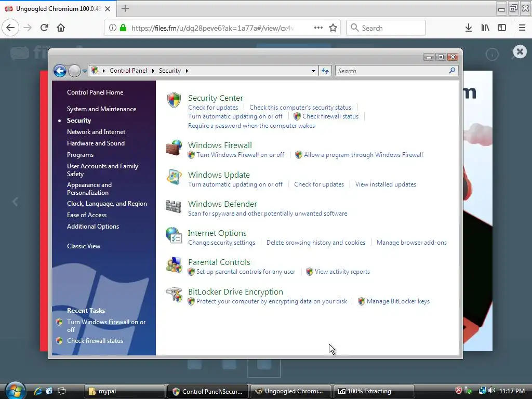Viewport: 532px width, 399px height.
Task: Expand the arrow after Security breadcrumb
Action: tap(187, 71)
